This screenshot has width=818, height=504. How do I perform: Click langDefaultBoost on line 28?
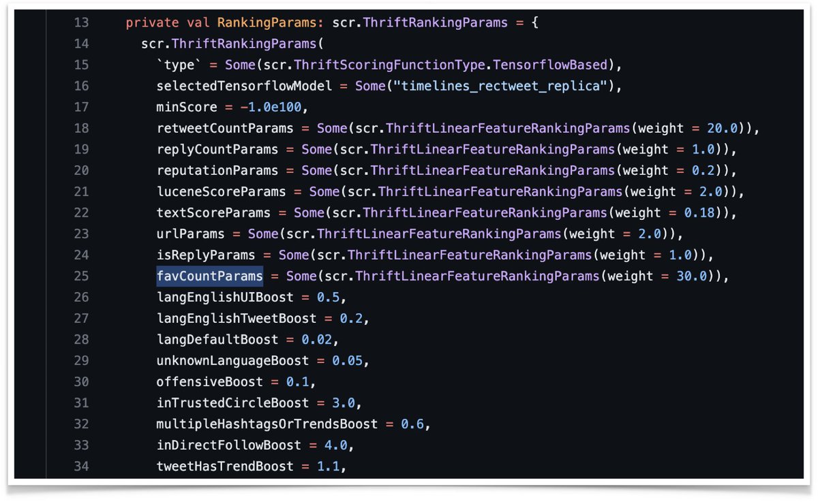click(x=217, y=339)
